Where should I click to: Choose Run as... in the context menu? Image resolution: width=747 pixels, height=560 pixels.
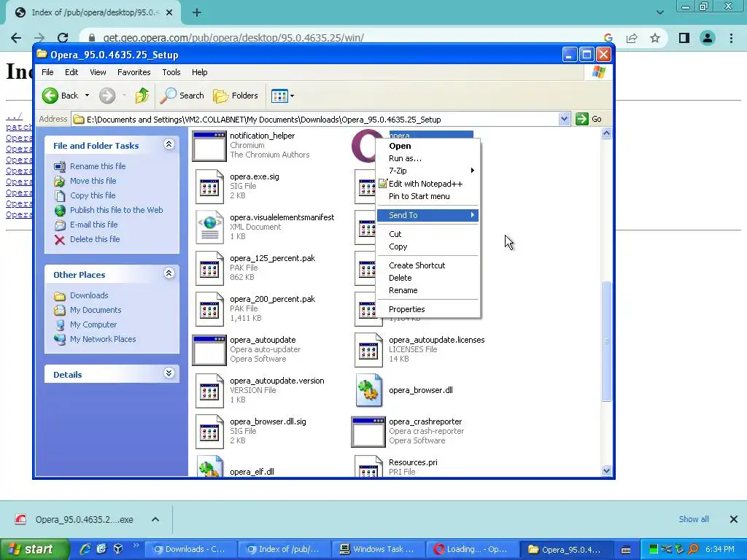coord(427,158)
